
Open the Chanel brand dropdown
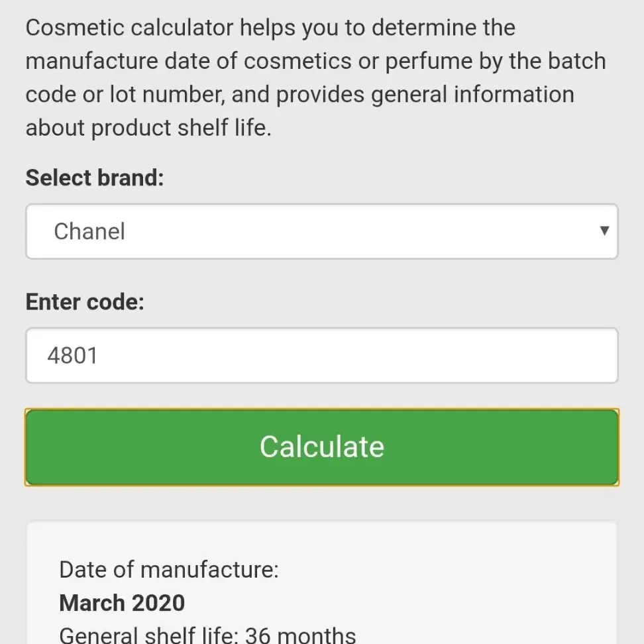pos(321,231)
